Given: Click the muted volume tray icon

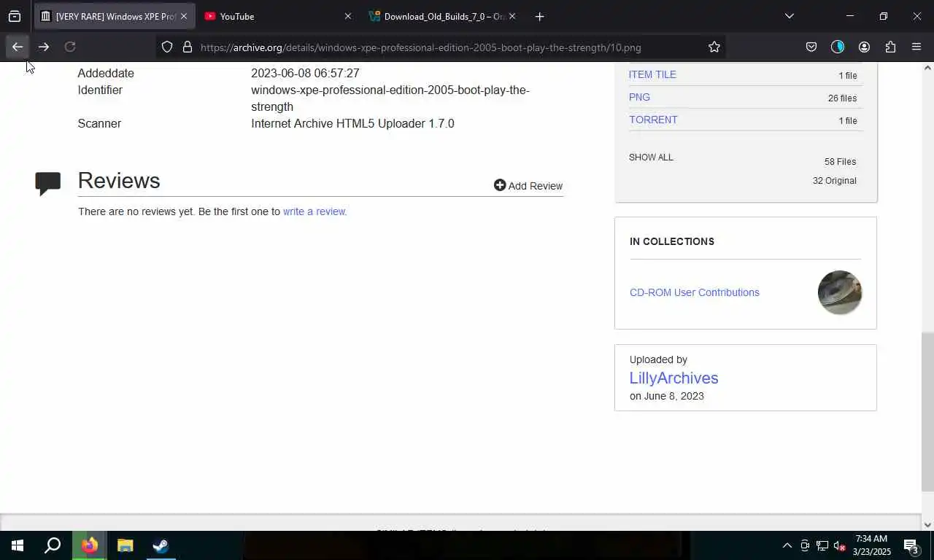Looking at the screenshot, I should 840,545.
